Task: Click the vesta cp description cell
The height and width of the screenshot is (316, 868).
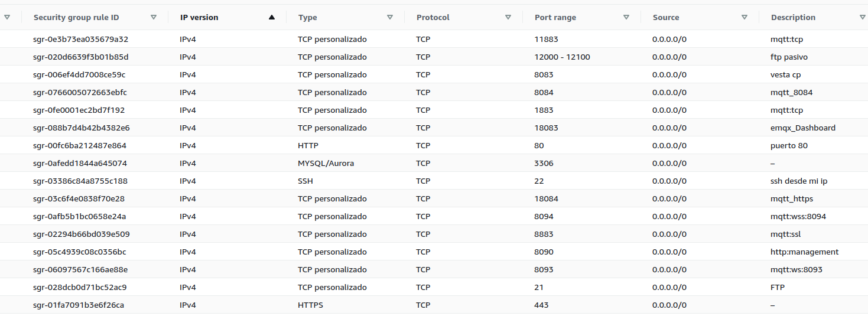Action: 785,74
